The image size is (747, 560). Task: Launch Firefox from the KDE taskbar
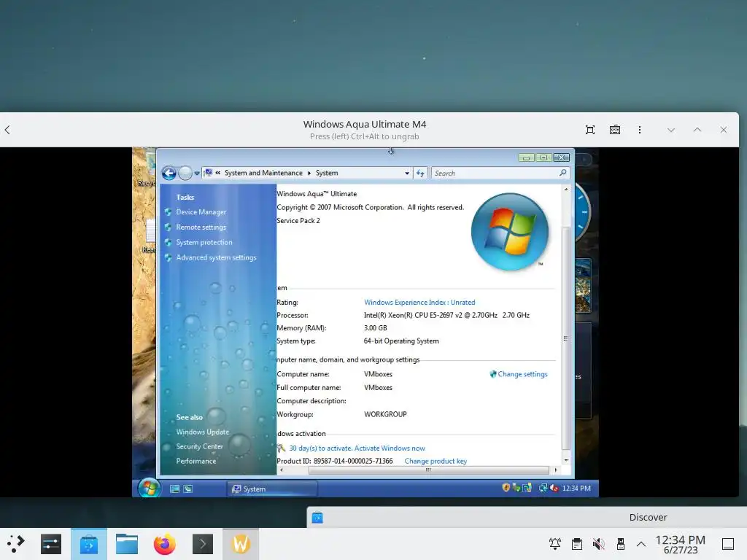click(165, 544)
